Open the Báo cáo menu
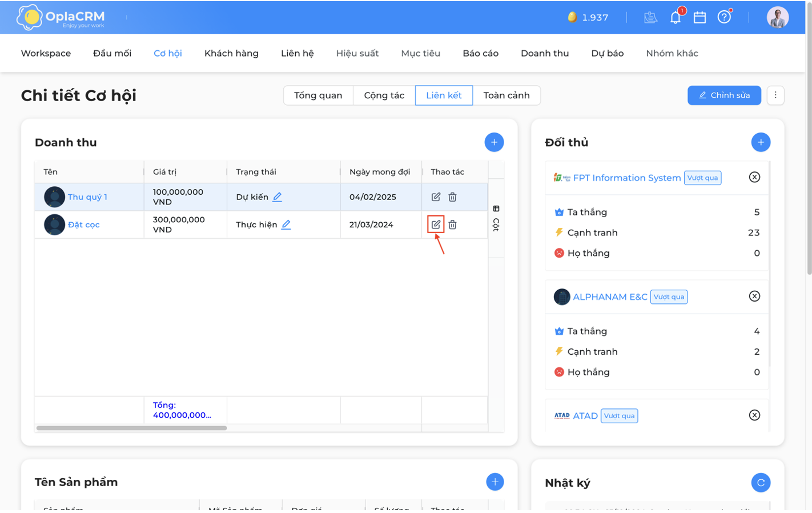 (480, 53)
